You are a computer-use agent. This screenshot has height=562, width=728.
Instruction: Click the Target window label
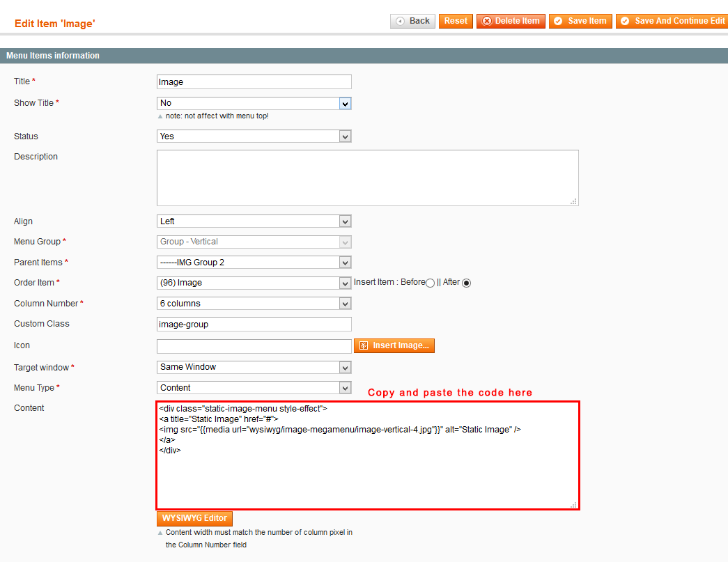pyautogui.click(x=41, y=367)
